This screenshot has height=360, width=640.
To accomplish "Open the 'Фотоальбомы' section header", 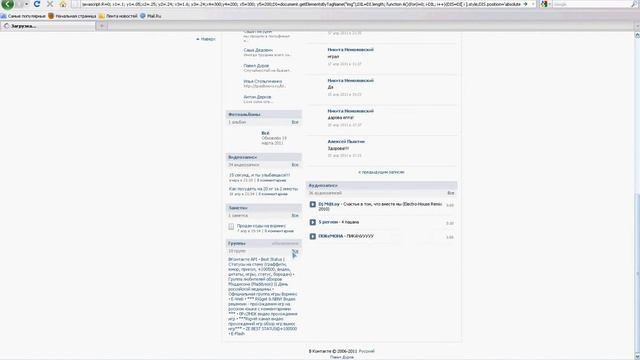I will [x=264, y=115].
